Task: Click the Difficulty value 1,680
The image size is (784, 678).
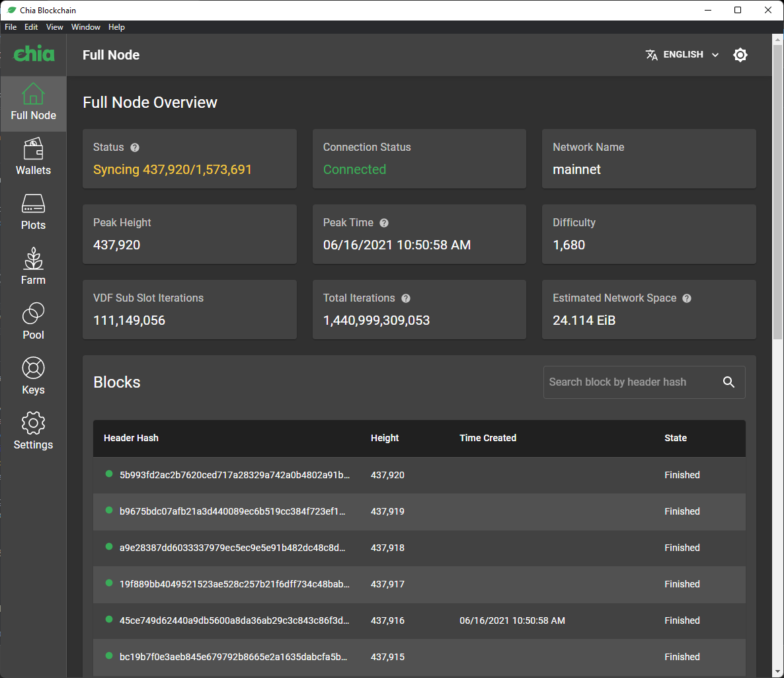Action: click(x=568, y=245)
